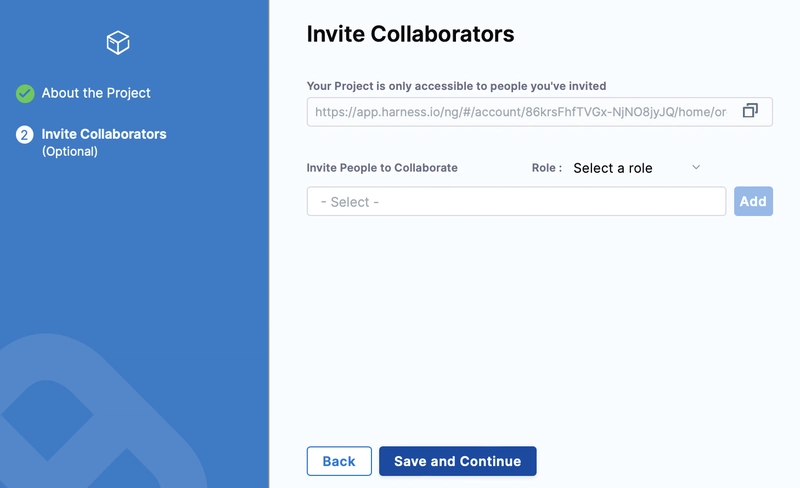Click the Invite Collaborators heading
This screenshot has width=800, height=488.
coord(410,34)
